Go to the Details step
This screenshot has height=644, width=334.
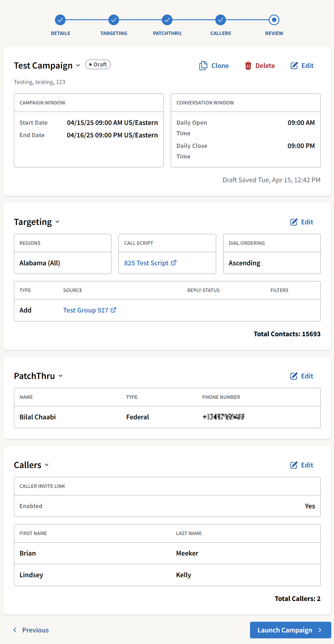point(60,20)
